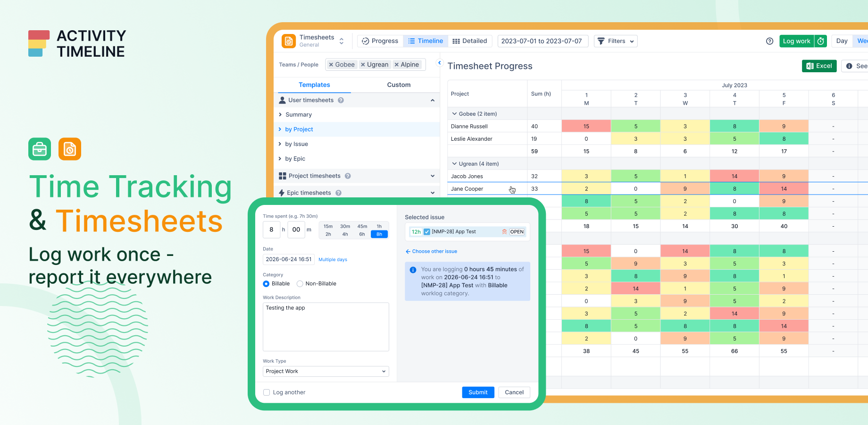
Task: Click the Date field 2026-06-24 16:51
Action: coord(289,259)
